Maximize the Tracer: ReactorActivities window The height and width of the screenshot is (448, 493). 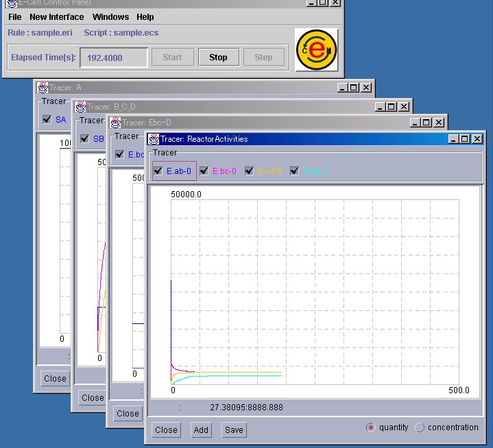464,139
